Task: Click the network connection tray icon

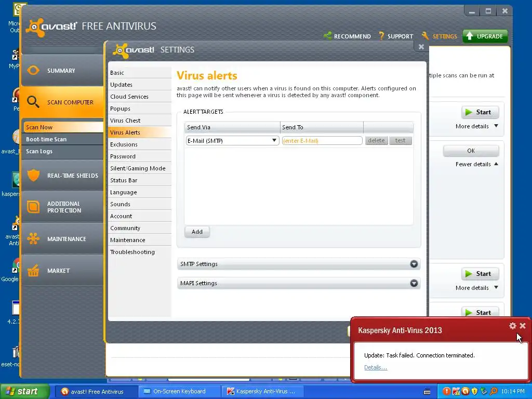Action: 484,391
